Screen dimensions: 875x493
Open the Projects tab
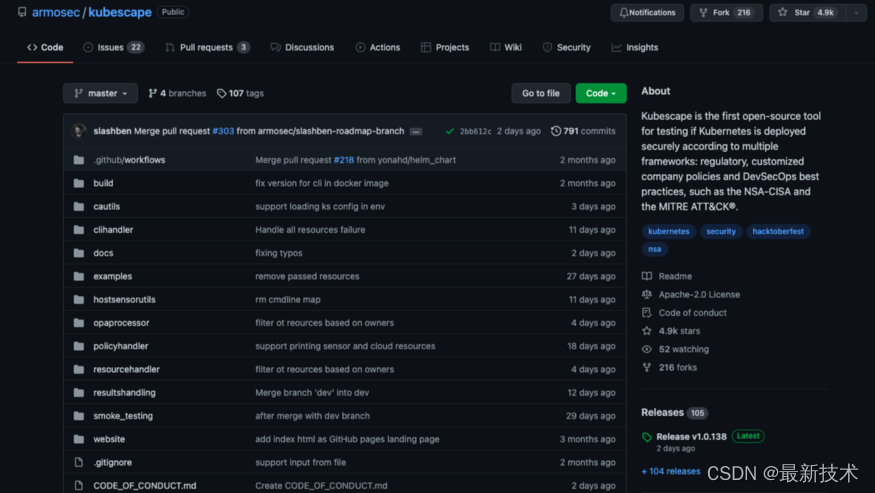tap(445, 47)
